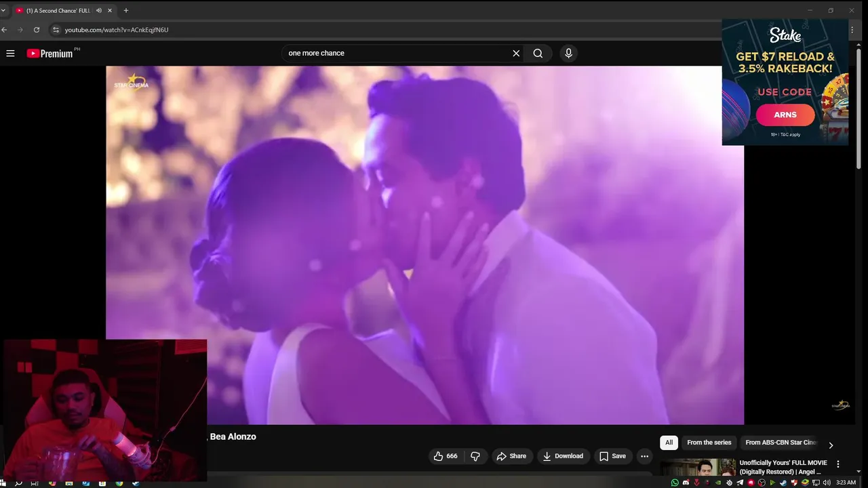This screenshot has height=488, width=868.
Task: Open network settings tray icon
Action: 816,483
